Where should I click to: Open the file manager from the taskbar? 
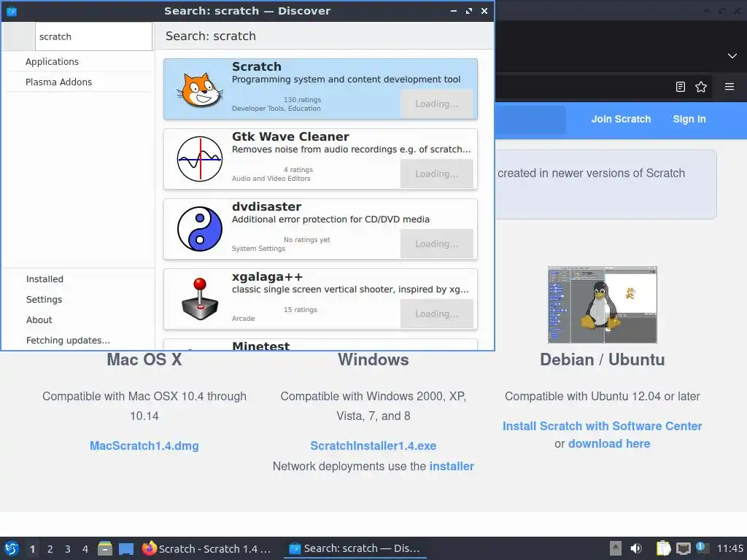[x=105, y=548]
